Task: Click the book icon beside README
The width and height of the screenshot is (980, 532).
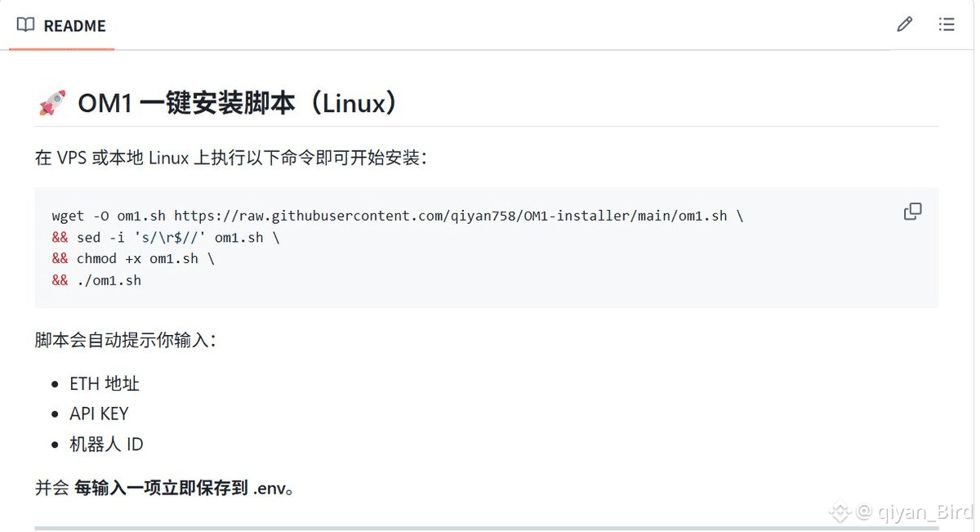Action: 25,25
